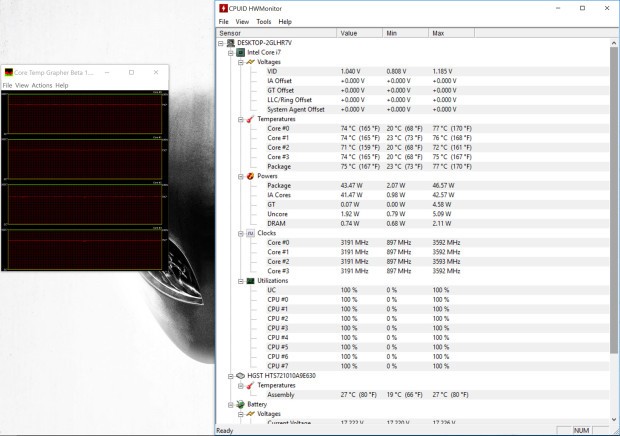Collapse the Powers section expander
The width and height of the screenshot is (620, 436).
point(240,176)
